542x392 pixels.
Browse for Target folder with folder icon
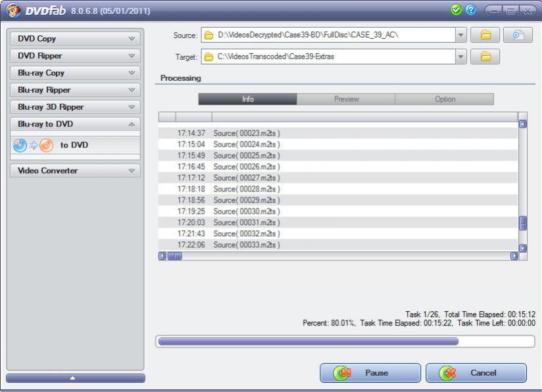[x=485, y=57]
